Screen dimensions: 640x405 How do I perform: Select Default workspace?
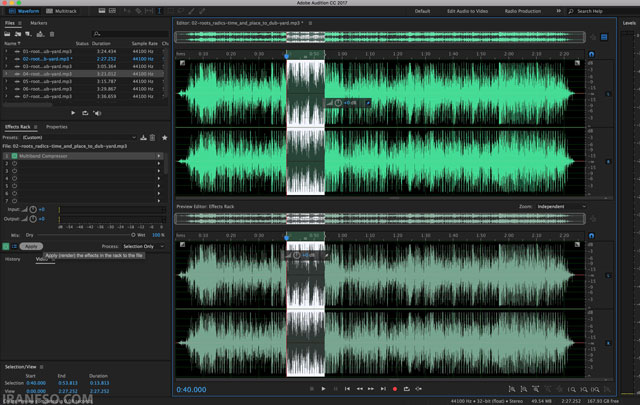[422, 11]
